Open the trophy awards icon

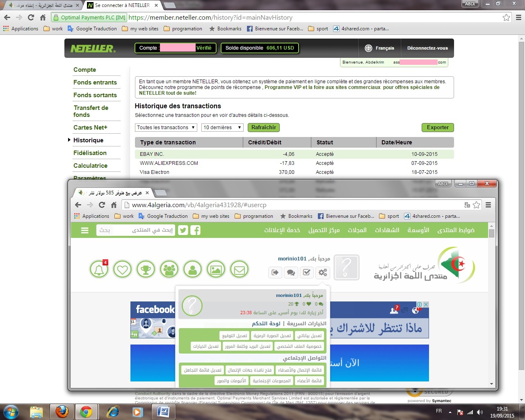click(146, 269)
